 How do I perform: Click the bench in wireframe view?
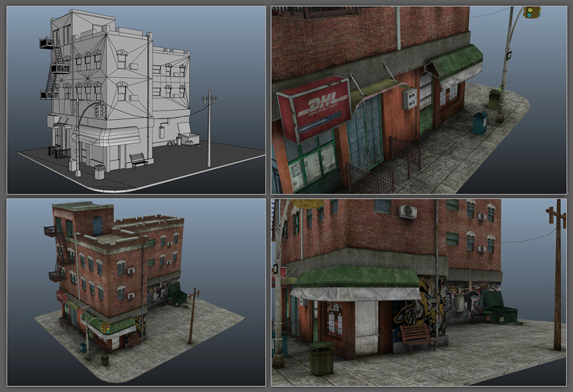(138, 160)
